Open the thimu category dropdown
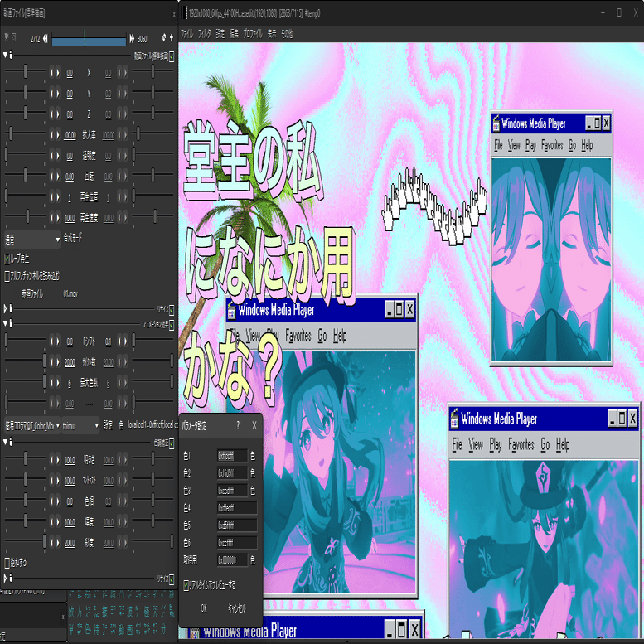The image size is (644, 644). (x=81, y=425)
